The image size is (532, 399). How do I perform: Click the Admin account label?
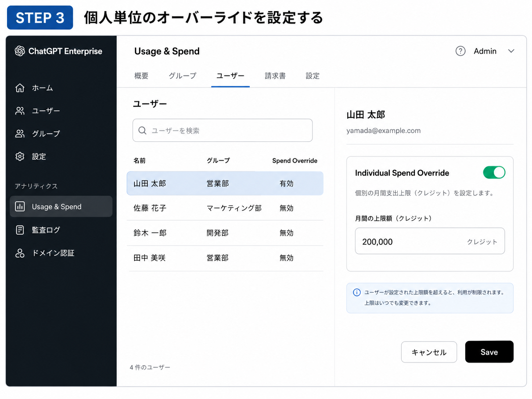tap(485, 51)
